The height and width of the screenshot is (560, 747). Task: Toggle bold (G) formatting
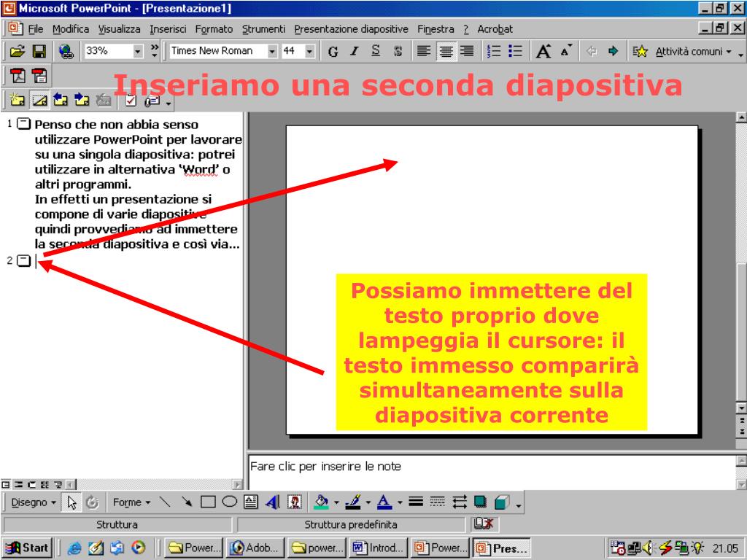[x=333, y=52]
